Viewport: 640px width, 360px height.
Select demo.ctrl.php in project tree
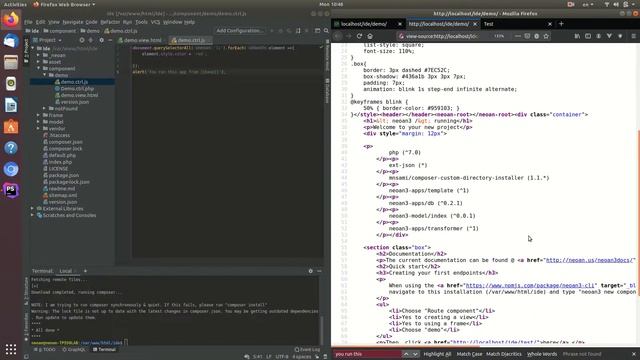coord(77,89)
